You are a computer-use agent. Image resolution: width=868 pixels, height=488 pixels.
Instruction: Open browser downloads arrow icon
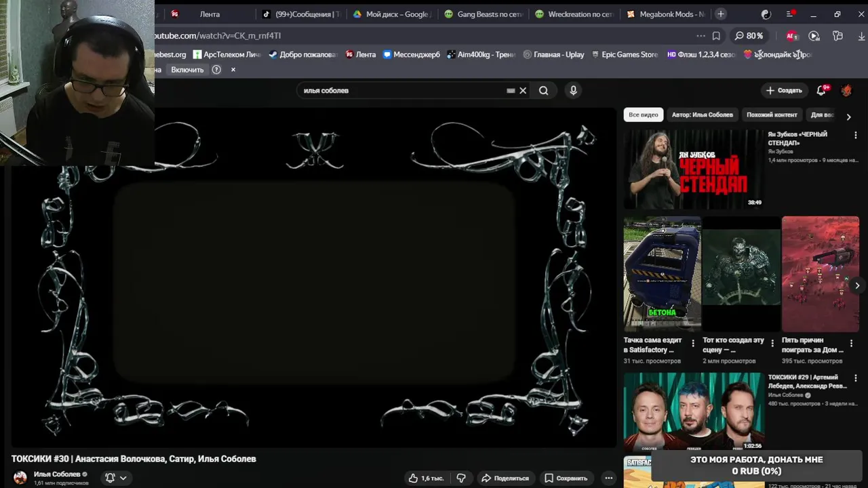(x=861, y=36)
